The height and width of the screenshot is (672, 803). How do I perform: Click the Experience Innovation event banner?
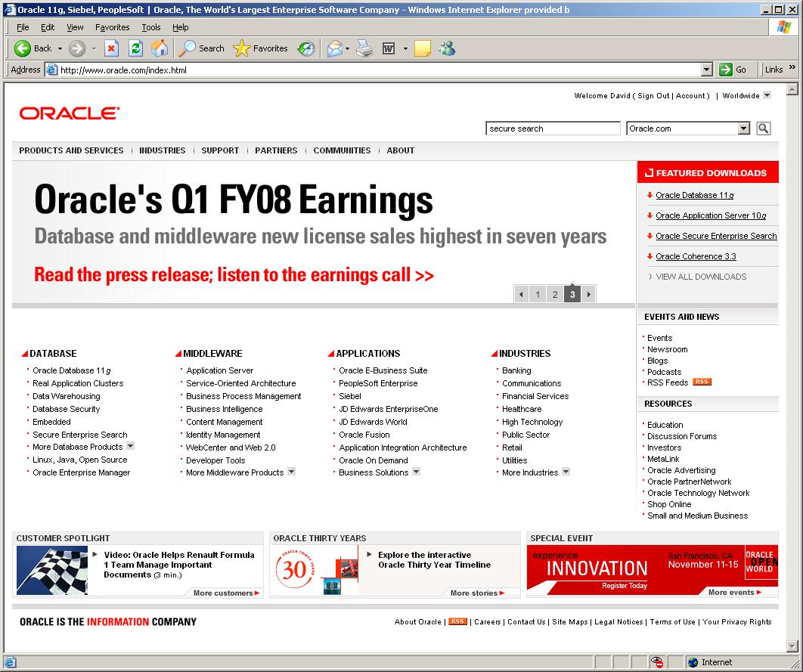[x=652, y=570]
